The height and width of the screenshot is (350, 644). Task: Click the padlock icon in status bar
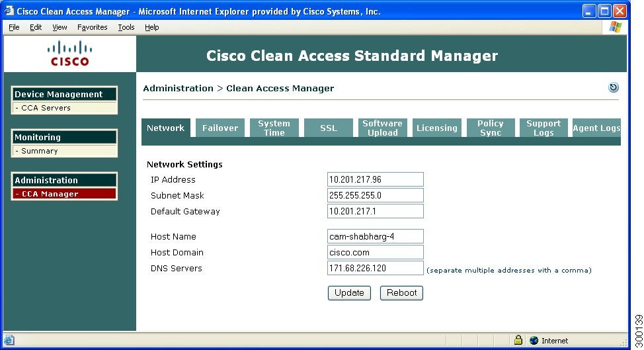click(518, 340)
